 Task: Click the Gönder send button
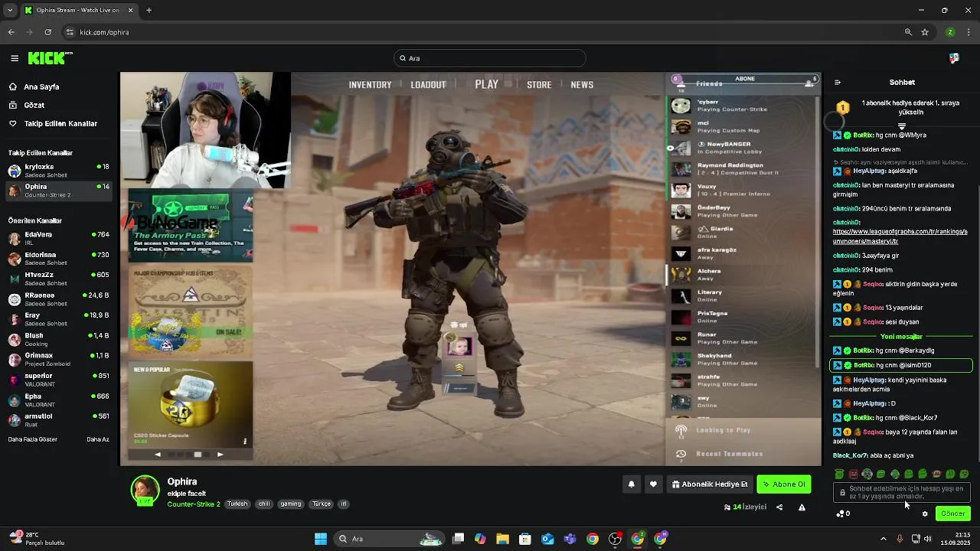953,514
